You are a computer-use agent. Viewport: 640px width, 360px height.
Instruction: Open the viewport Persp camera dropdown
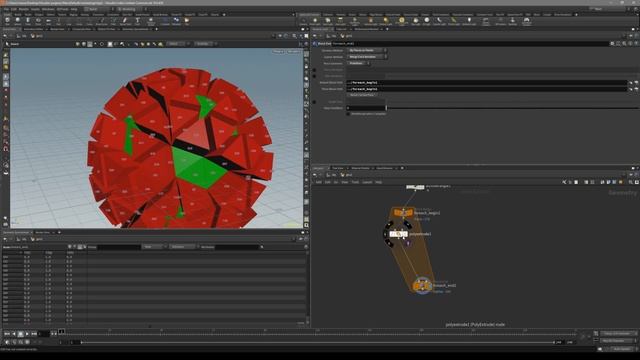click(x=278, y=52)
